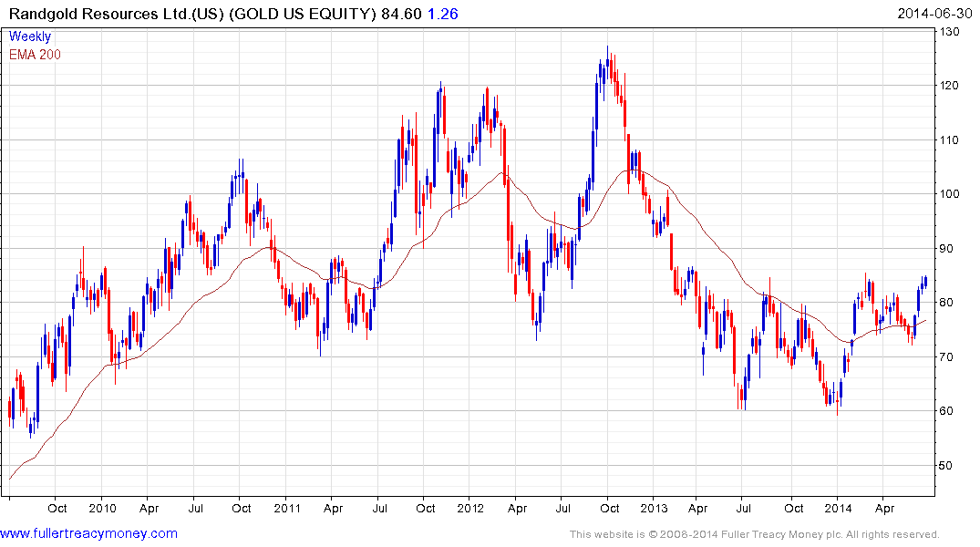Click the last price value 84.60
This screenshot has height=547, width=980.
coord(401,14)
